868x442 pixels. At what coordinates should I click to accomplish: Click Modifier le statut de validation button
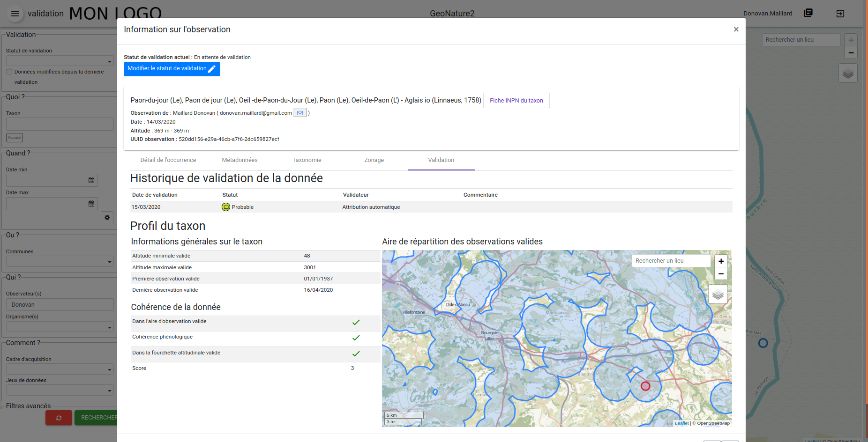click(x=172, y=69)
